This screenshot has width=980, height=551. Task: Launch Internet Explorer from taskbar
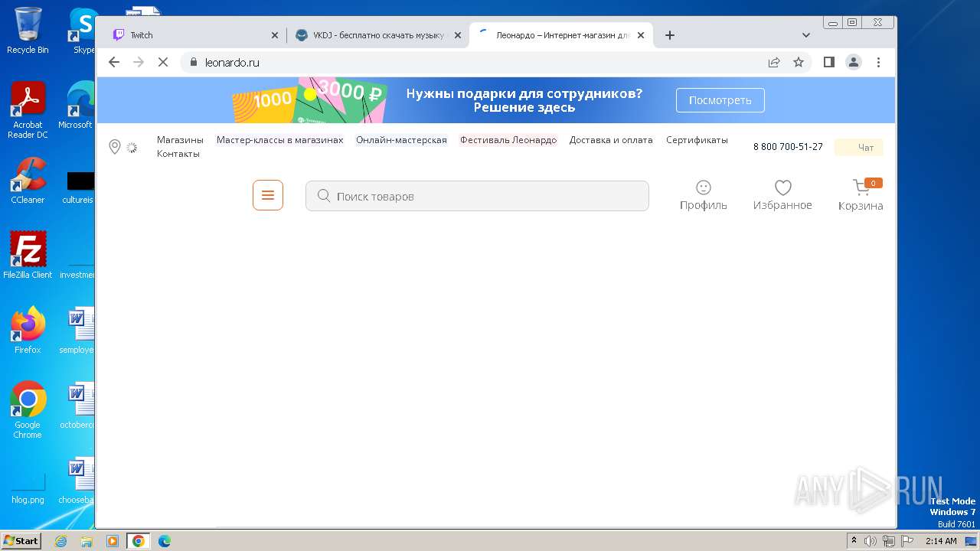pos(60,541)
